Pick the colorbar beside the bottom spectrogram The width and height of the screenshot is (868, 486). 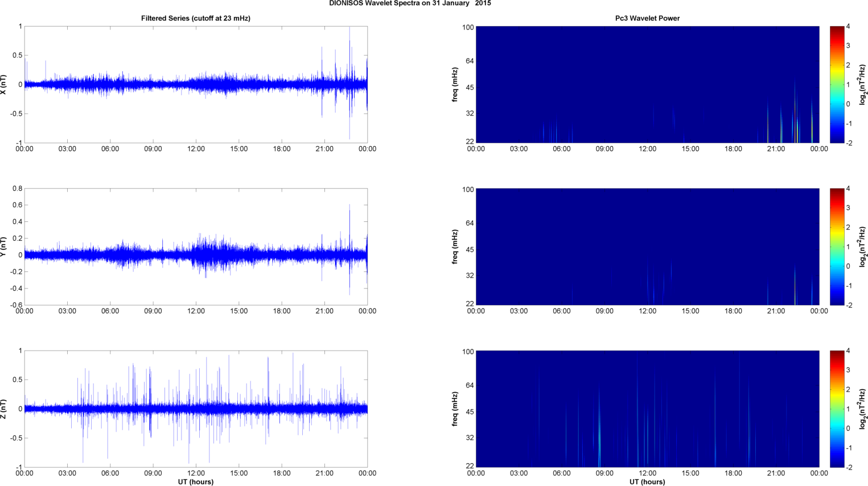[x=837, y=409]
